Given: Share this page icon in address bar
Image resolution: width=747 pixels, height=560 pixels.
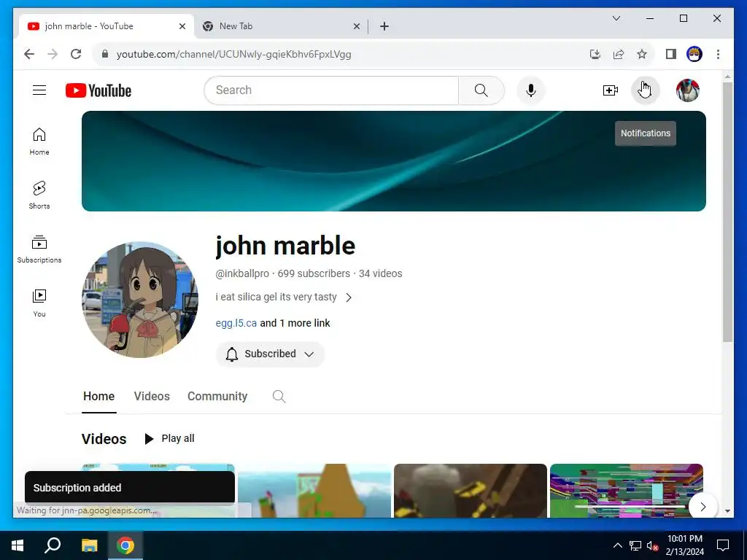Looking at the screenshot, I should point(619,54).
